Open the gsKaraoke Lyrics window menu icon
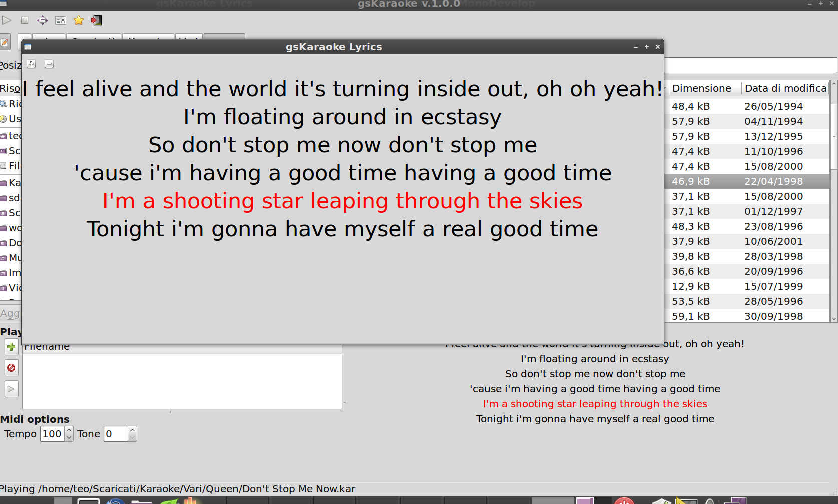Screen dimensions: 838x504 point(28,47)
